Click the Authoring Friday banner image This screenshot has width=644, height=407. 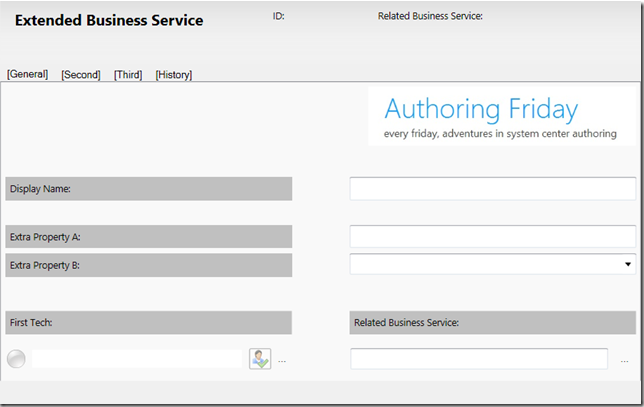pyautogui.click(x=502, y=116)
